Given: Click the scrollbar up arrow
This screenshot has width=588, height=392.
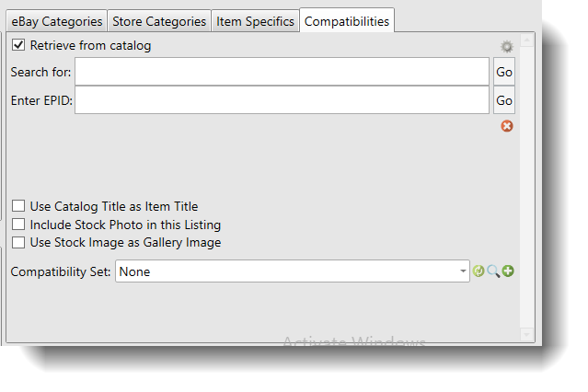Looking at the screenshot, I should tap(527, 41).
